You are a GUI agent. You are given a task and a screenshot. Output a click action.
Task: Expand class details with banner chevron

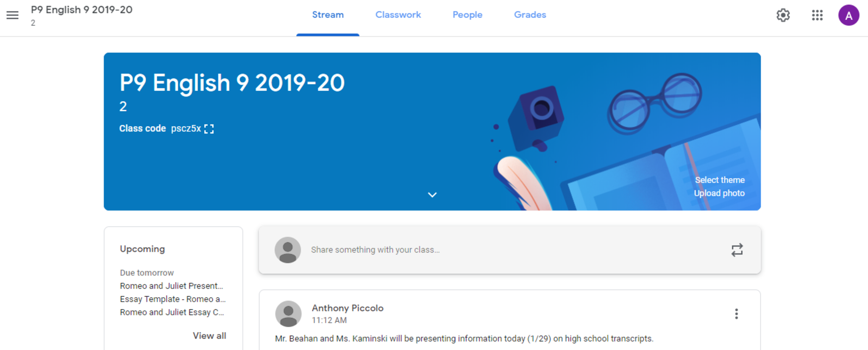pos(432,195)
